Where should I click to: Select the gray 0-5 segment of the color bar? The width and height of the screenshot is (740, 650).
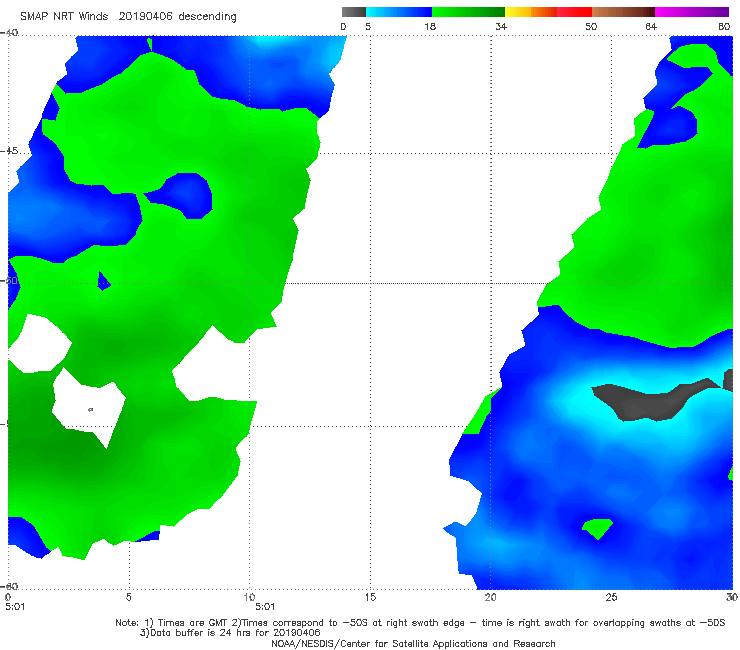(x=353, y=12)
